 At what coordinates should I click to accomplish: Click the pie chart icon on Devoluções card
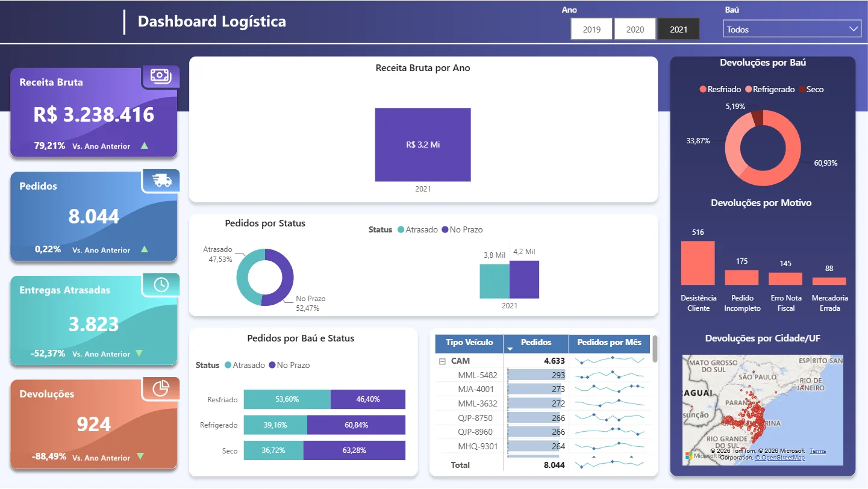coord(160,388)
